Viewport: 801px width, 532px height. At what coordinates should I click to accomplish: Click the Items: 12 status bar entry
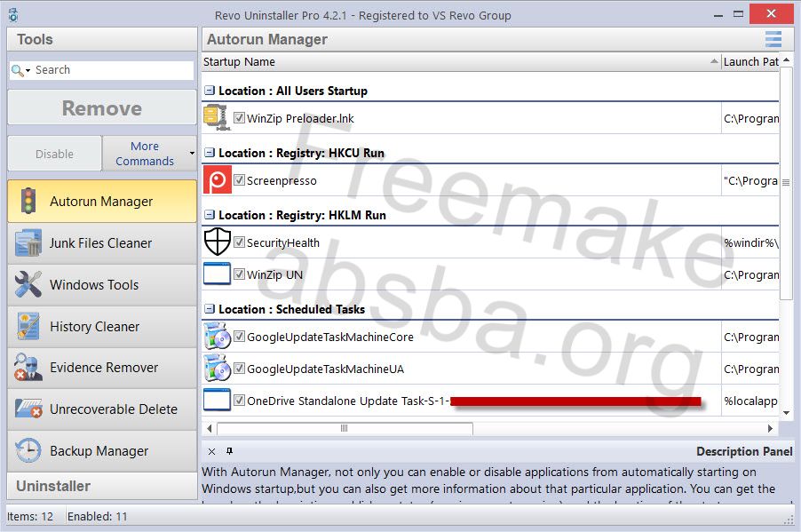coord(30,516)
